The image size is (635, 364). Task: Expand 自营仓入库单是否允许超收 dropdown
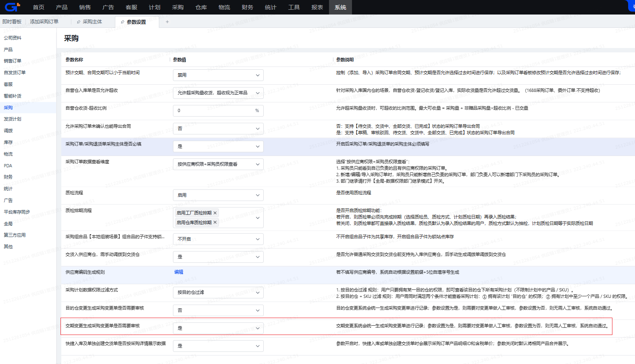(218, 93)
